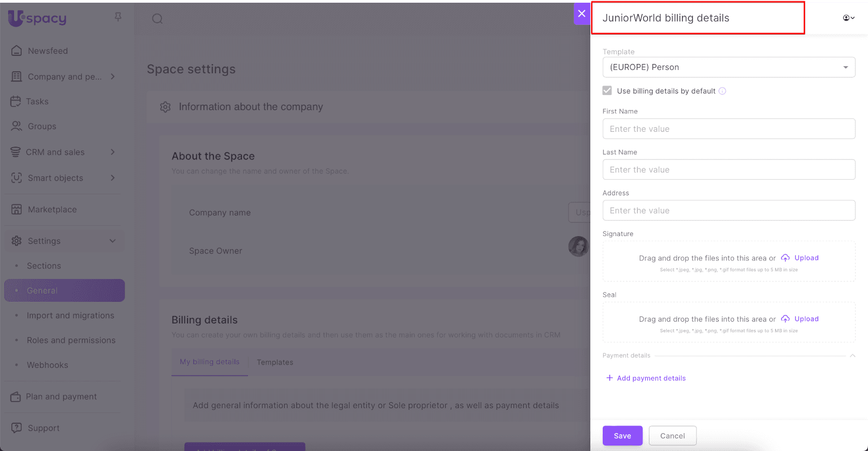Viewport: 868px width, 451px height.
Task: Open the Template dropdown
Action: 729,67
